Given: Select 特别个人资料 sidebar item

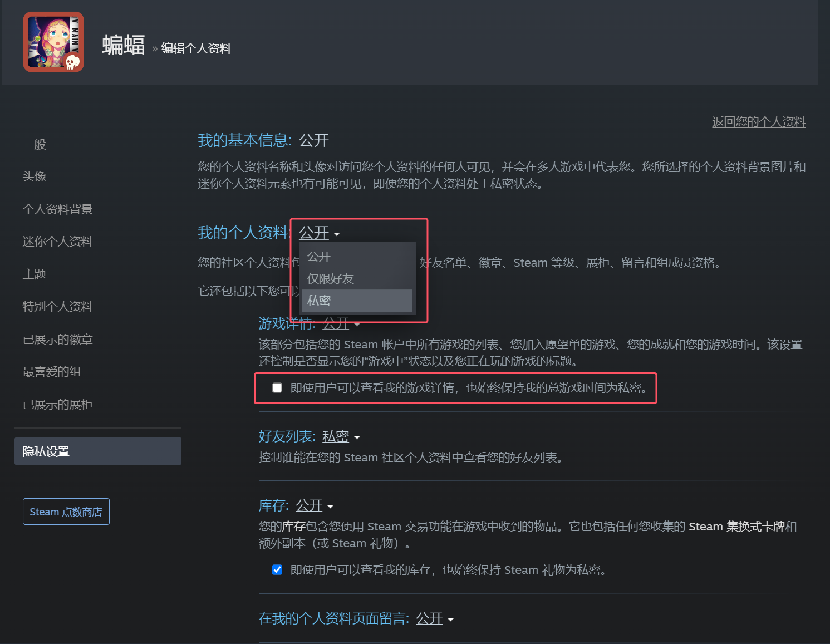Looking at the screenshot, I should pos(57,307).
